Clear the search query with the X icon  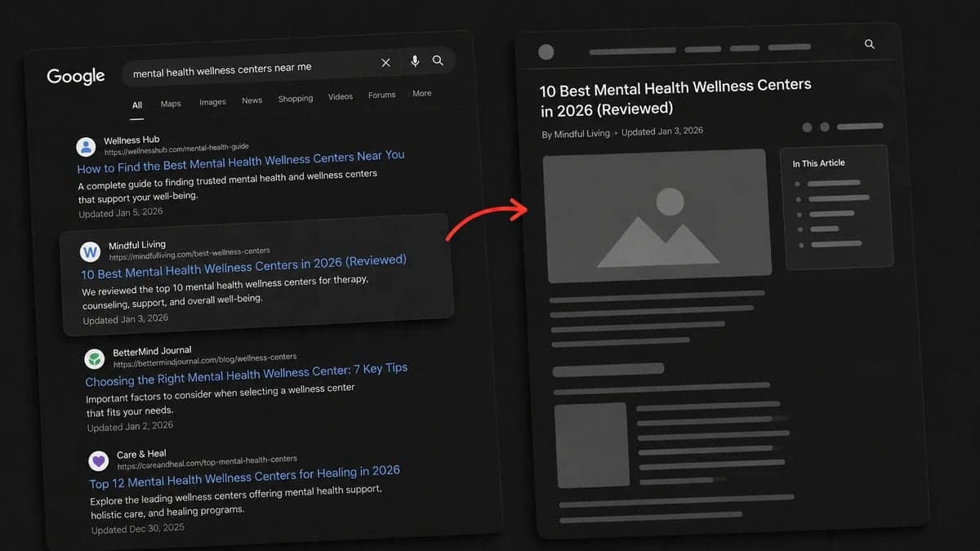point(385,63)
